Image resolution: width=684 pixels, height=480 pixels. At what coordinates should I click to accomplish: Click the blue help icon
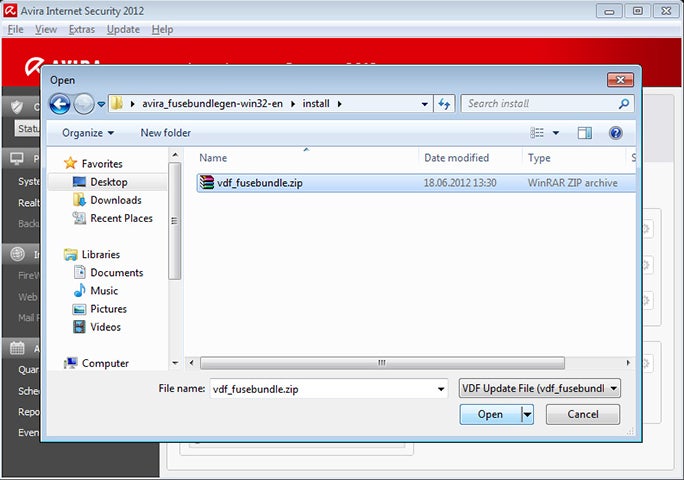(616, 133)
